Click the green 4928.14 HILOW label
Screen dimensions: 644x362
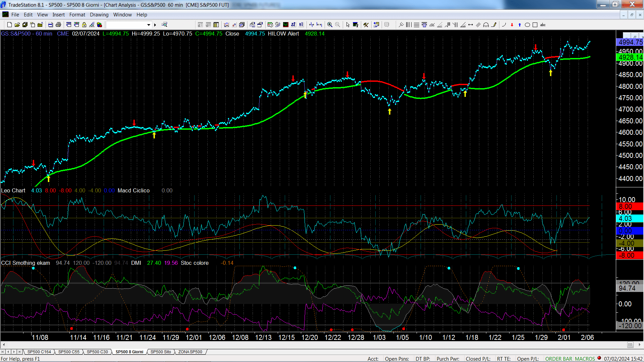(x=630, y=57)
